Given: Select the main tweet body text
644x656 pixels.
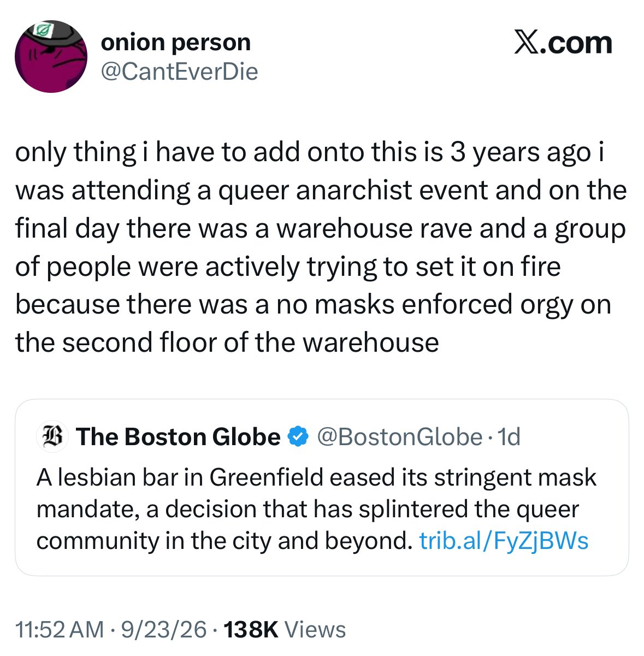Looking at the screenshot, I should pyautogui.click(x=321, y=247).
